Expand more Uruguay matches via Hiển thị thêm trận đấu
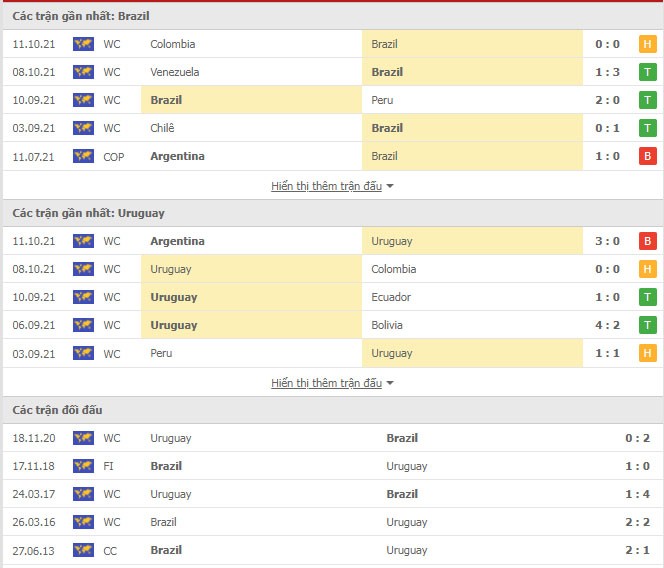This screenshot has height=568, width=664. click(x=326, y=383)
